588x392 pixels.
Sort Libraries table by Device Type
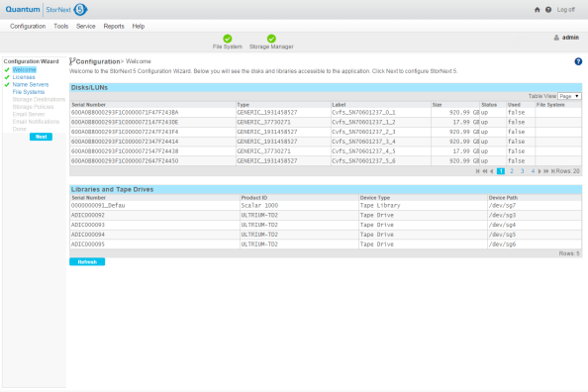tap(375, 198)
